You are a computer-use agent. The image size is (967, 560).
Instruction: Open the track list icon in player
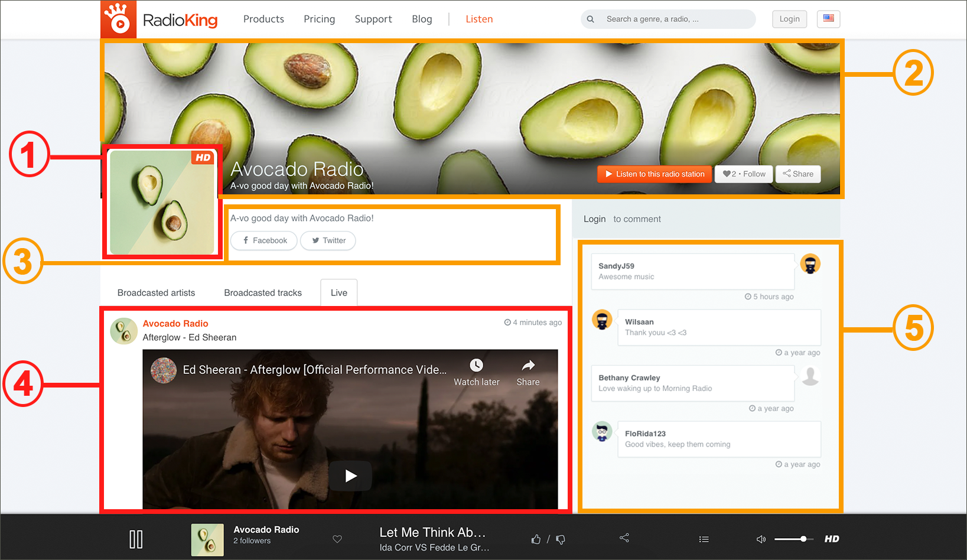coord(704,539)
